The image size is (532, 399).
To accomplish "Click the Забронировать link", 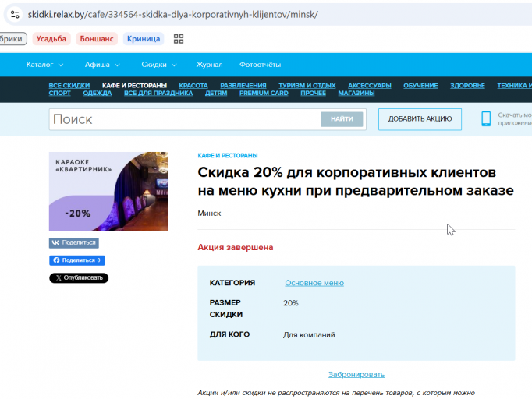I will click(x=356, y=375).
